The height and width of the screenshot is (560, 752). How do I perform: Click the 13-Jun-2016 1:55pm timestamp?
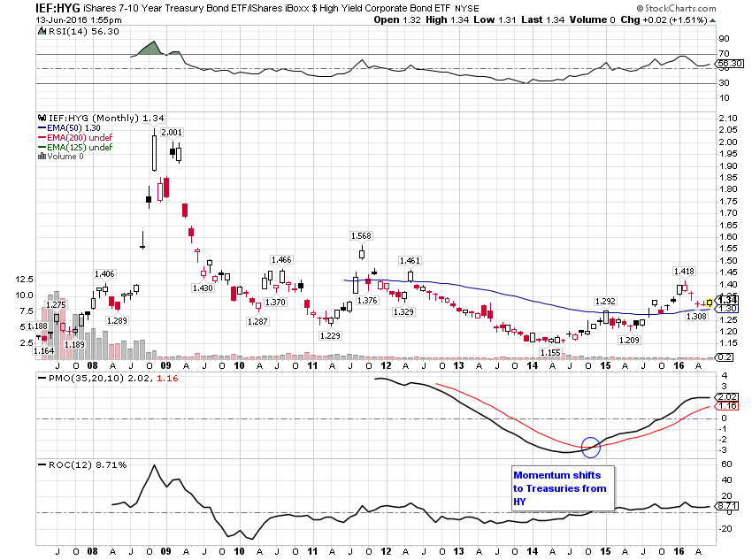pyautogui.click(x=79, y=20)
